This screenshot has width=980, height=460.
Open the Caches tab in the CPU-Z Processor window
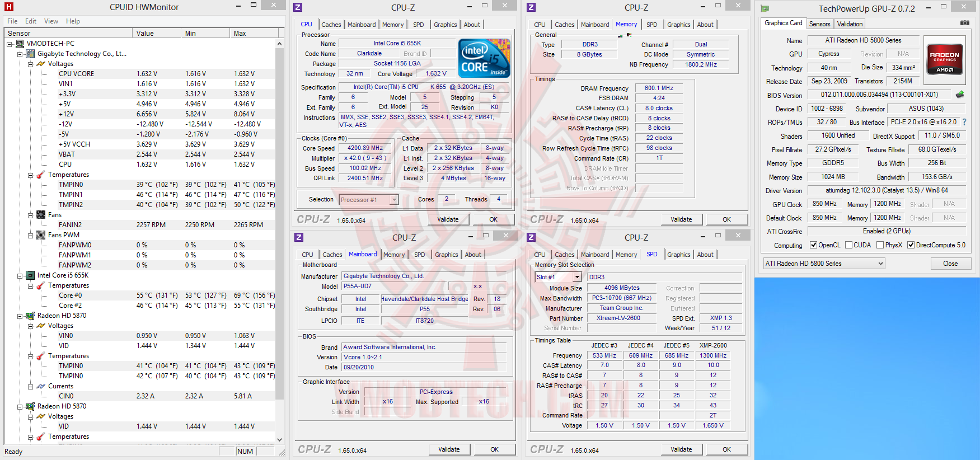pos(331,25)
